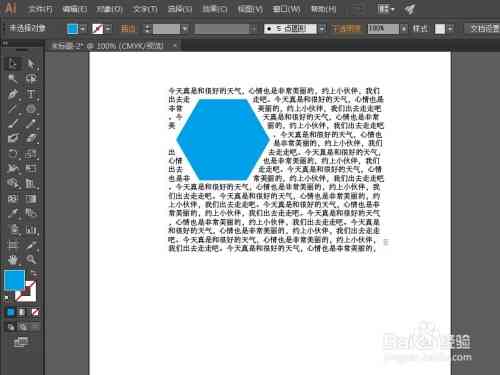Select the Perspective Grid tool
The width and height of the screenshot is (500, 375).
tap(31, 183)
